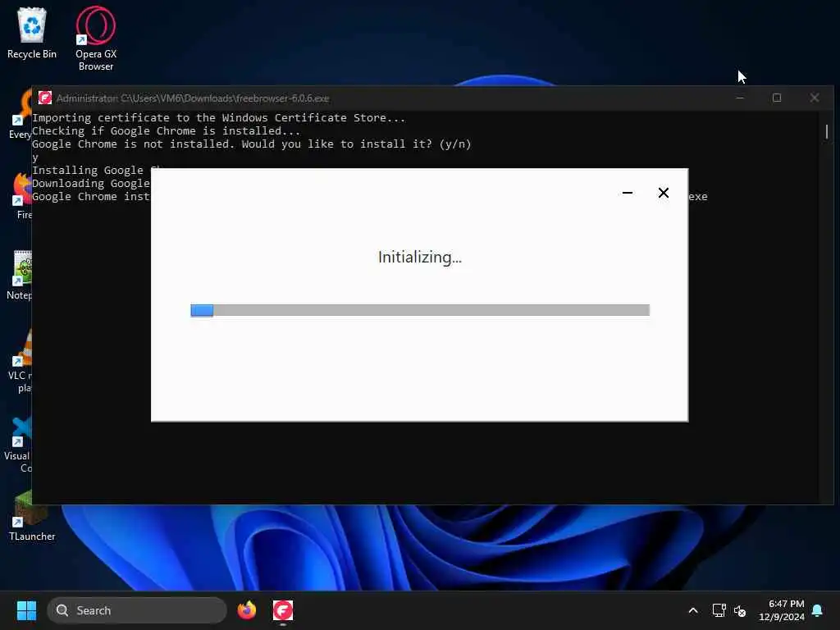Click the Firefox taskbar icon
Screen dimensions: 840x630
(x=247, y=610)
